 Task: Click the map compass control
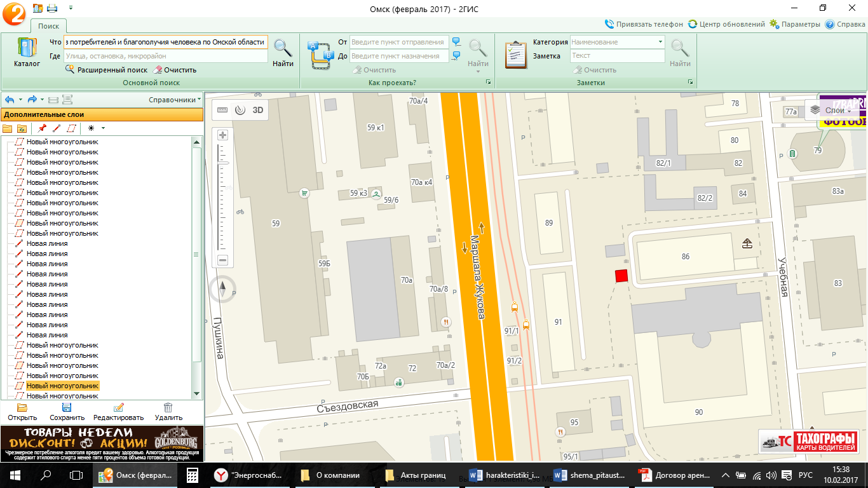pyautogui.click(x=222, y=289)
